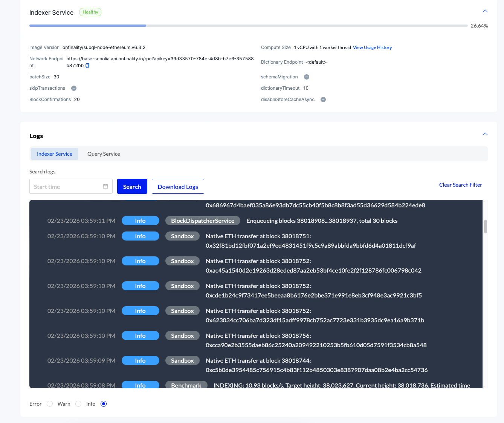Click the Healthy status badge
Image resolution: width=504 pixels, height=423 pixels.
click(90, 12)
